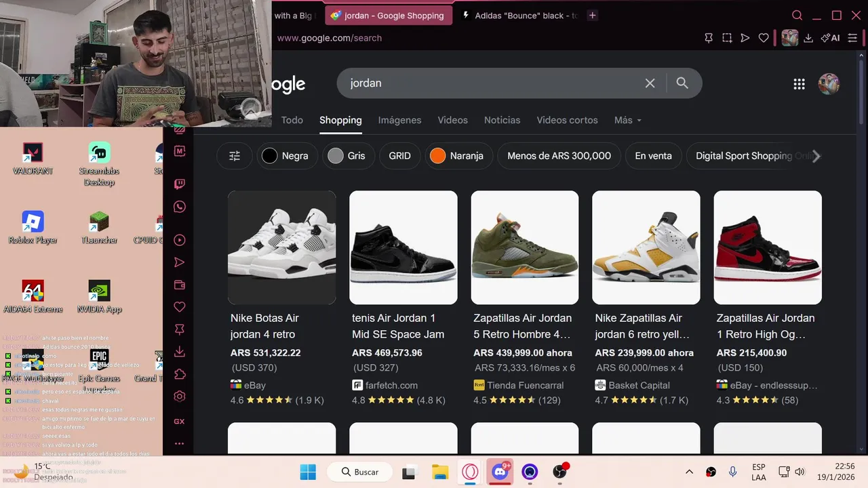Toggle the En venta filter

(653, 156)
